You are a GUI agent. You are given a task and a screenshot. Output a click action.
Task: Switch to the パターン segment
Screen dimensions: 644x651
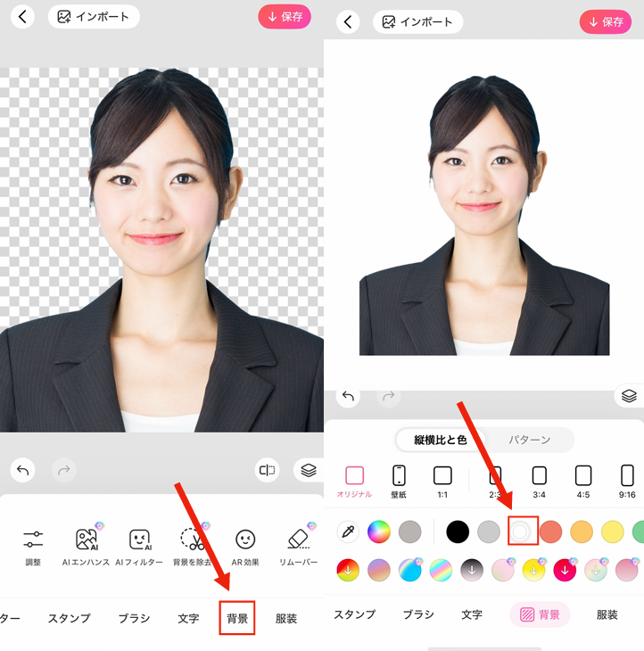click(530, 440)
